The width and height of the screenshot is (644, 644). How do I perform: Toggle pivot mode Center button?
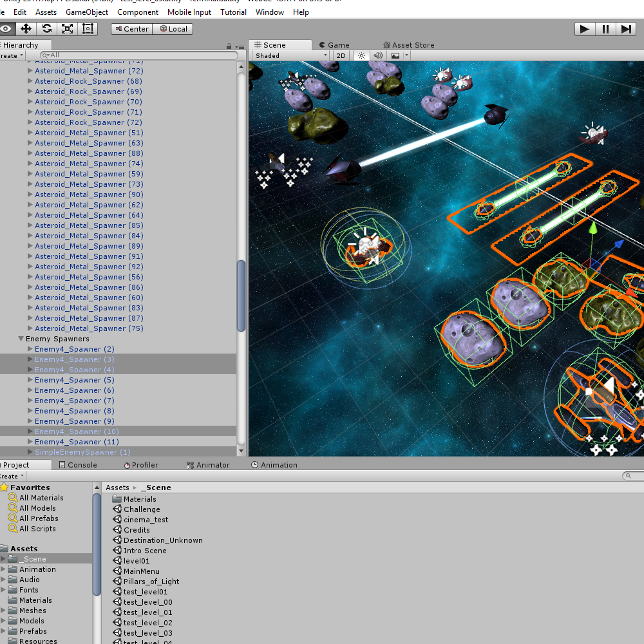[x=131, y=29]
